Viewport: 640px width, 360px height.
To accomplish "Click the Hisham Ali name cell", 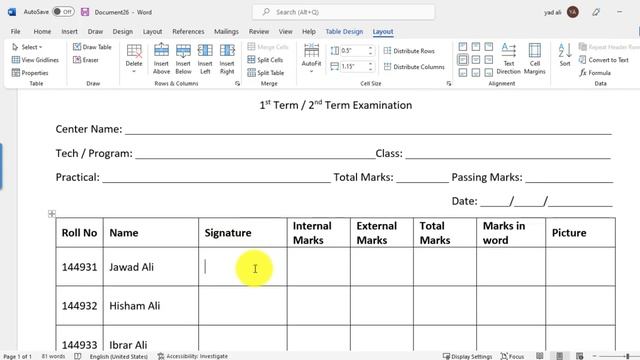I will tap(151, 306).
